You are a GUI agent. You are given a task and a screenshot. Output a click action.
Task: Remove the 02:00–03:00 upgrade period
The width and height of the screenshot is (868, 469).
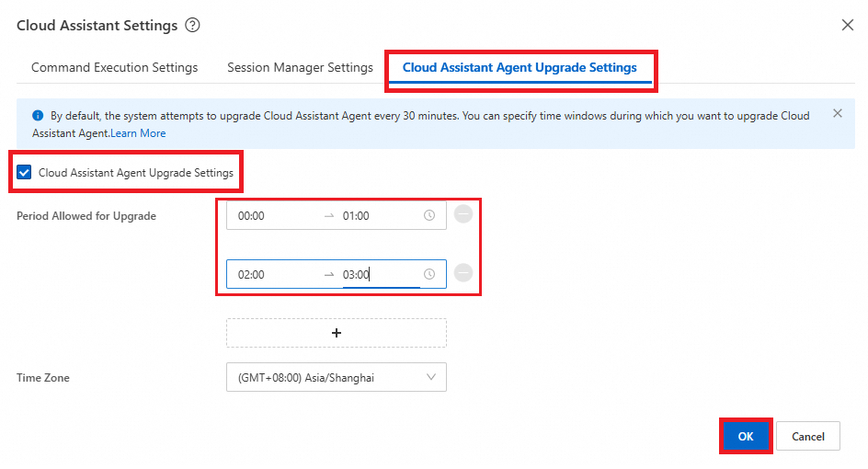pos(463,273)
